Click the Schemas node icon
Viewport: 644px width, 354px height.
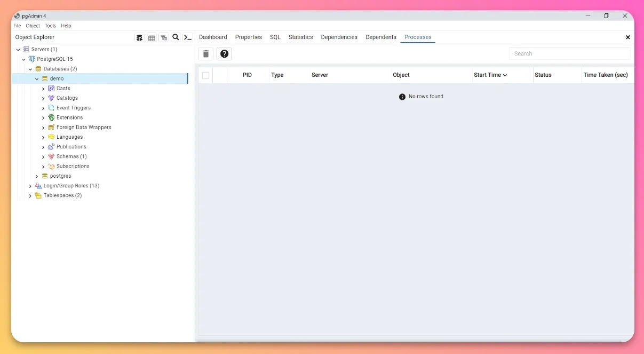[51, 156]
